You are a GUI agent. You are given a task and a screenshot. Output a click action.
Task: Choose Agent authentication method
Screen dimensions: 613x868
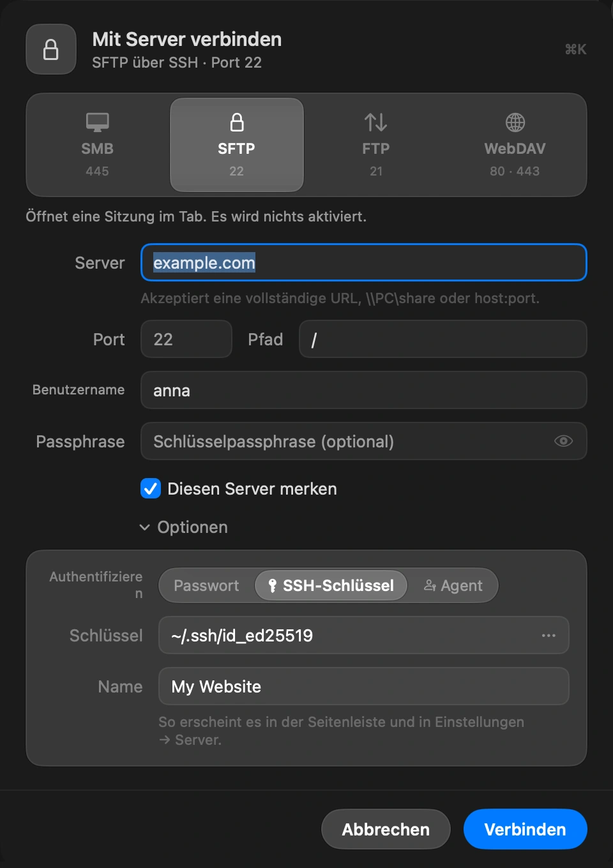coord(453,586)
